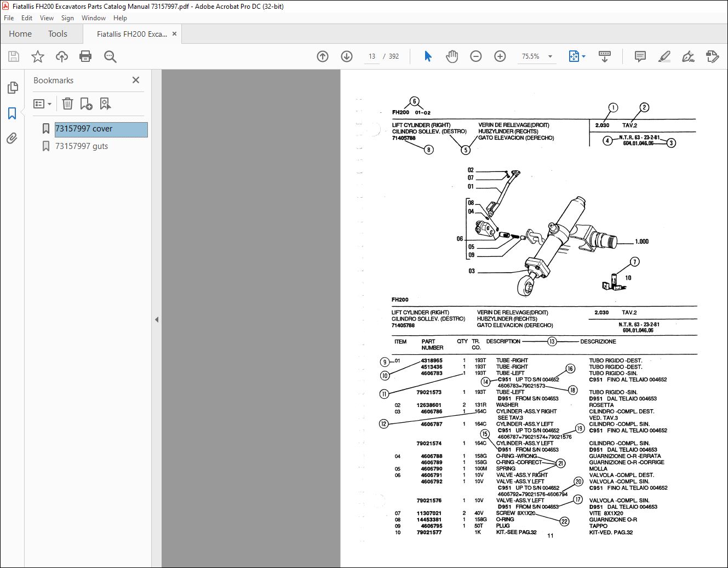Click part number 12638601 in the table
This screenshot has width=728, height=568.
click(429, 405)
